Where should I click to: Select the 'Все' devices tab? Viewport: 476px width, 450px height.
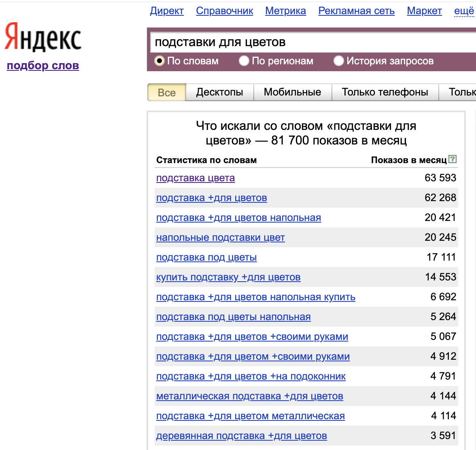(167, 93)
